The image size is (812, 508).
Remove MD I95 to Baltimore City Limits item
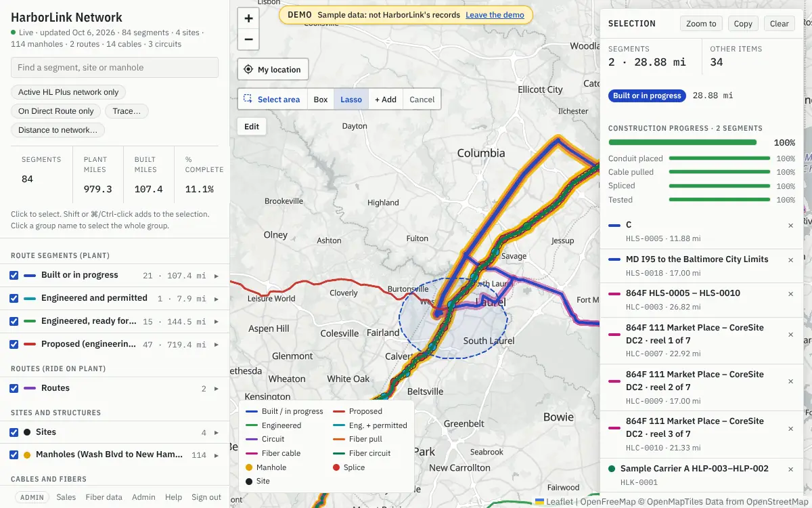pos(790,260)
